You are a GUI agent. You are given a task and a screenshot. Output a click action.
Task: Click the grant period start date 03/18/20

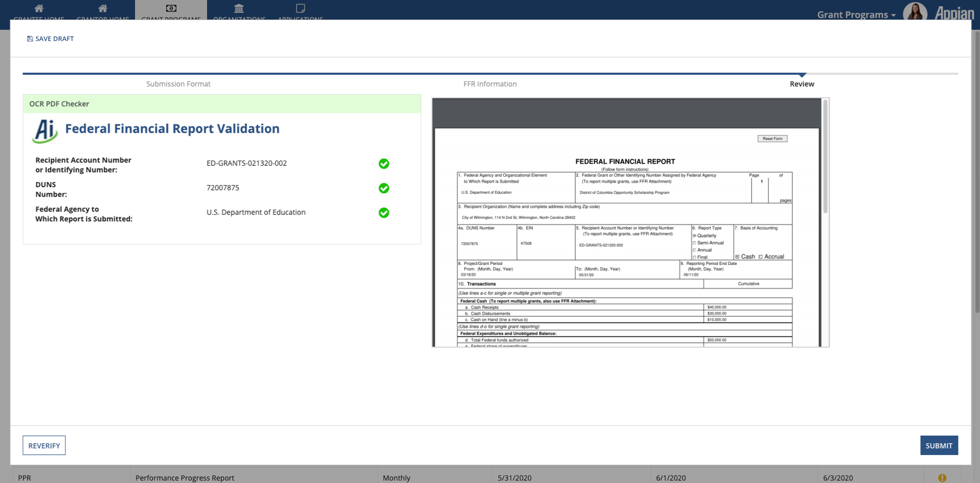click(468, 274)
